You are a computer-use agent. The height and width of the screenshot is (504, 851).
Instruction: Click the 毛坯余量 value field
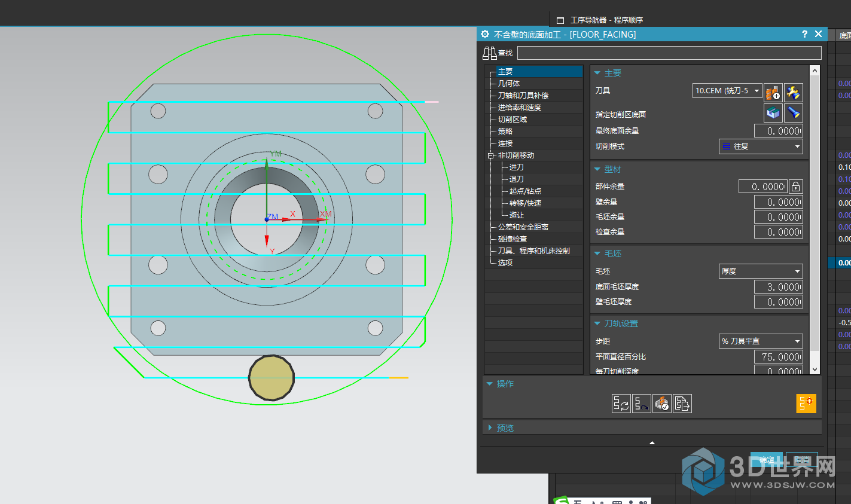[778, 217]
